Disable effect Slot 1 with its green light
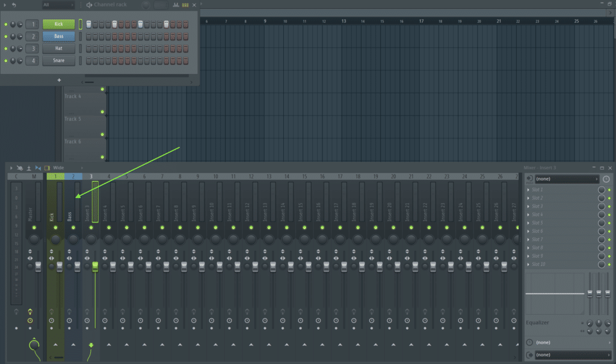The width and height of the screenshot is (616, 364). 609,190
